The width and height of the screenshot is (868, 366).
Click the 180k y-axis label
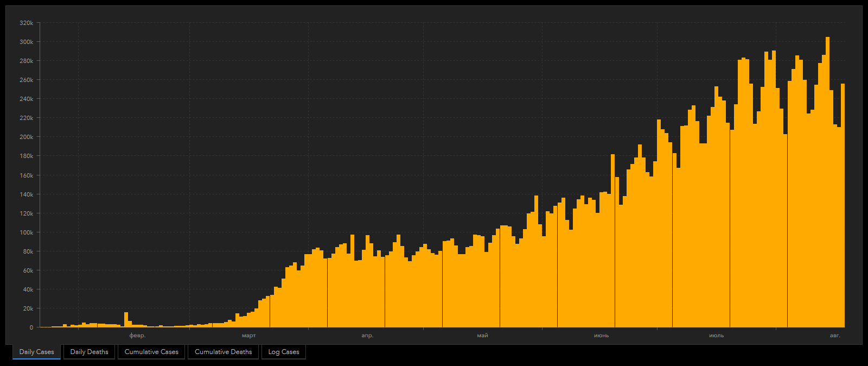point(27,156)
